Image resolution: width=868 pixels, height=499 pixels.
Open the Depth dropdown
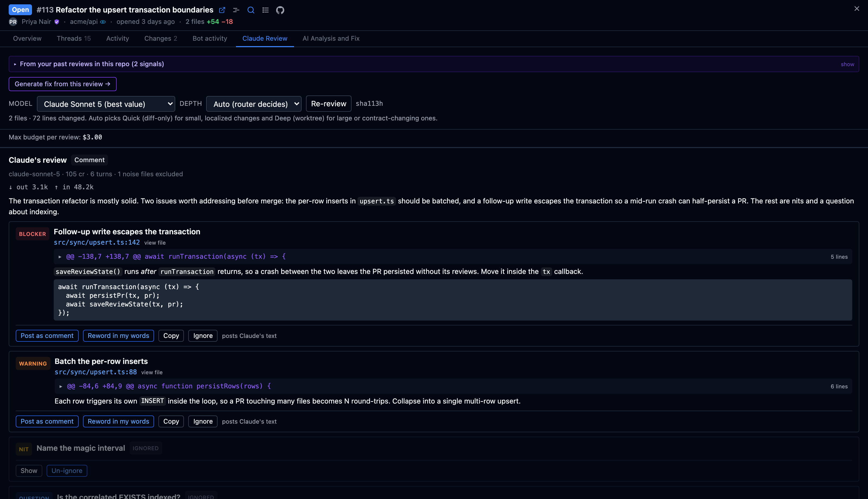tap(254, 104)
